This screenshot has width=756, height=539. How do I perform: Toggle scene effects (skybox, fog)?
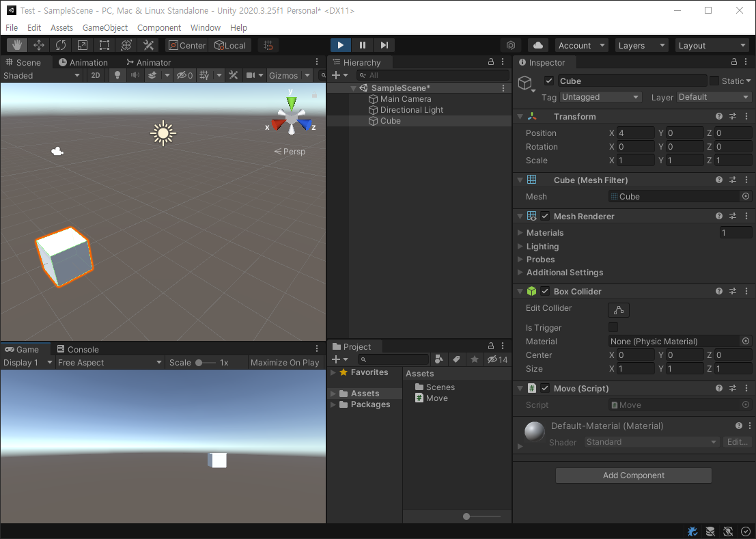coord(152,75)
